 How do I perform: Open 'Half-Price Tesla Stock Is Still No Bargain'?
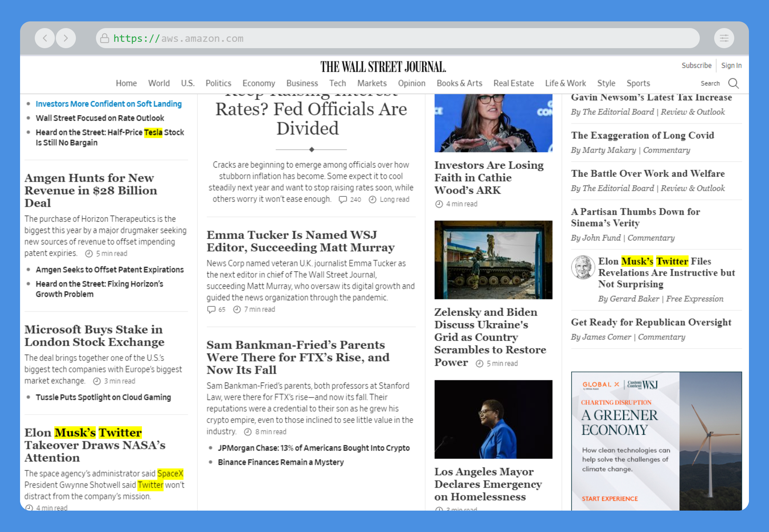tap(110, 137)
